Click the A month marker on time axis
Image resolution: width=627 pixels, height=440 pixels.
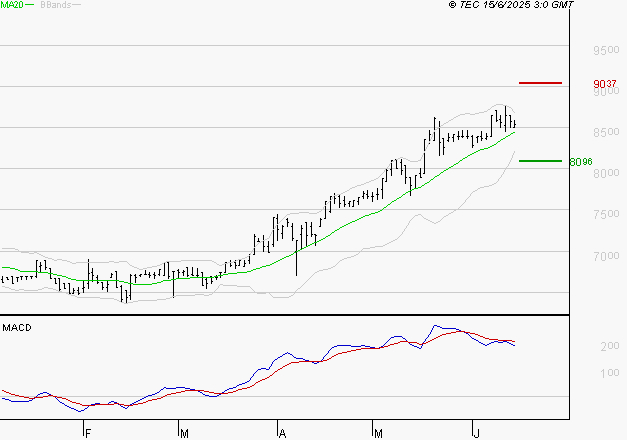click(282, 433)
